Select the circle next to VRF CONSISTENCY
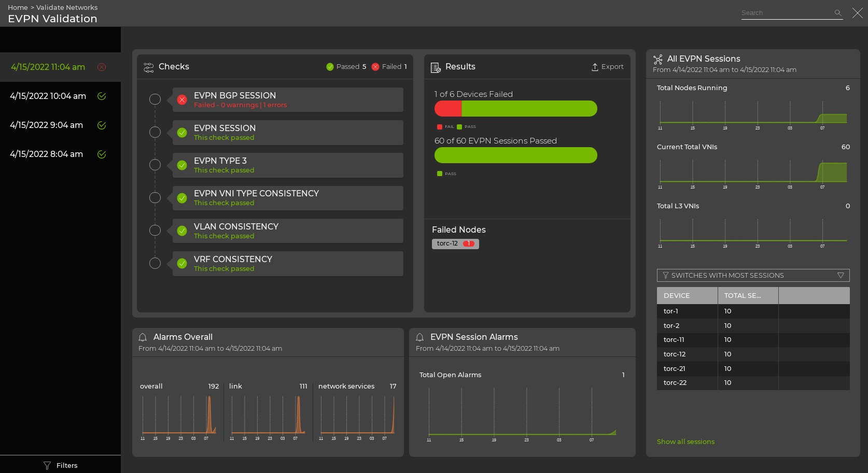Image resolution: width=868 pixels, height=473 pixels. (x=155, y=263)
